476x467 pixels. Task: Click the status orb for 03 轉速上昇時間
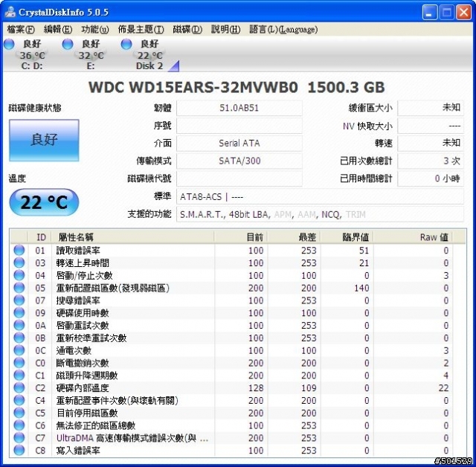(19, 263)
